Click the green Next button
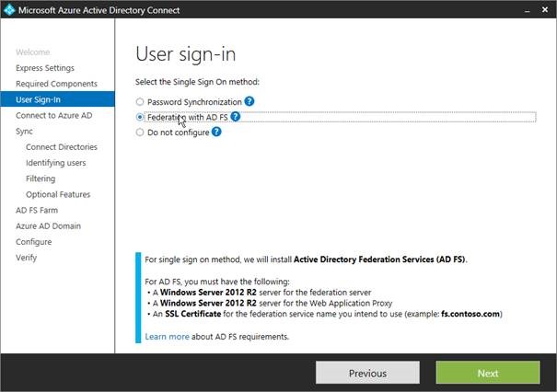 pos(488,373)
